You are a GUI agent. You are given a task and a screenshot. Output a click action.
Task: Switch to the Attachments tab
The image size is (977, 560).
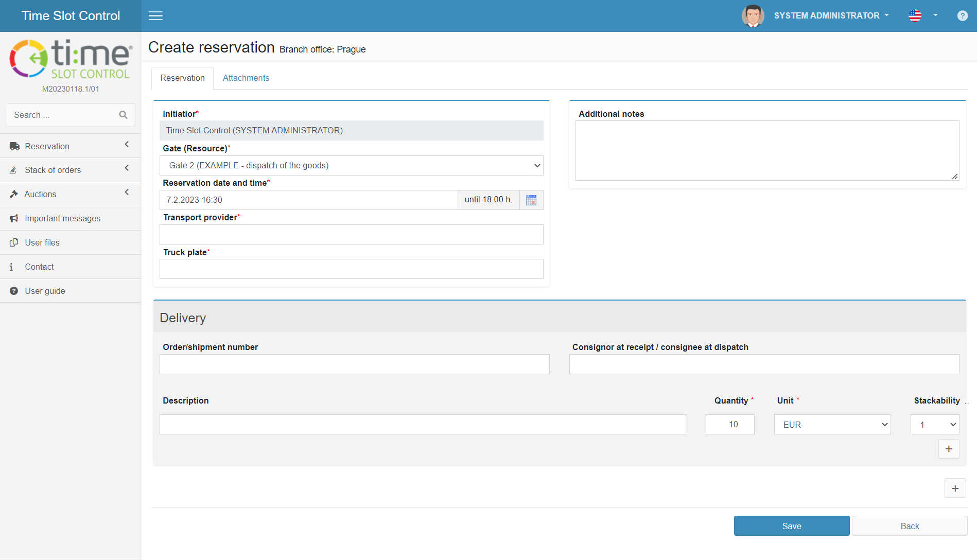tap(246, 78)
